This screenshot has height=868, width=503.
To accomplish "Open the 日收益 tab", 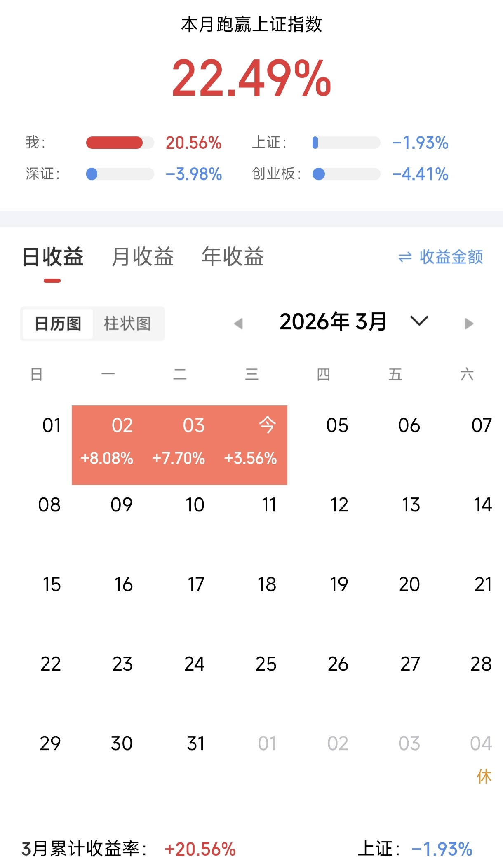I will click(53, 257).
